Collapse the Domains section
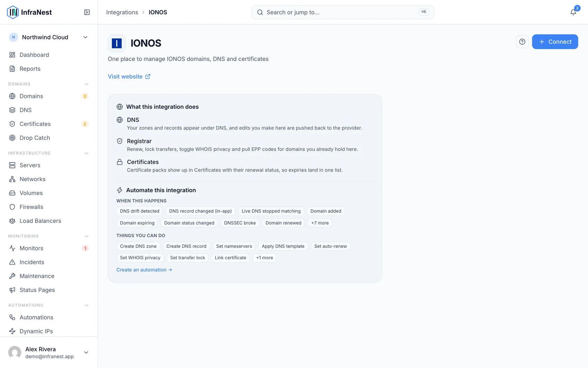The height and width of the screenshot is (368, 588). 86,84
